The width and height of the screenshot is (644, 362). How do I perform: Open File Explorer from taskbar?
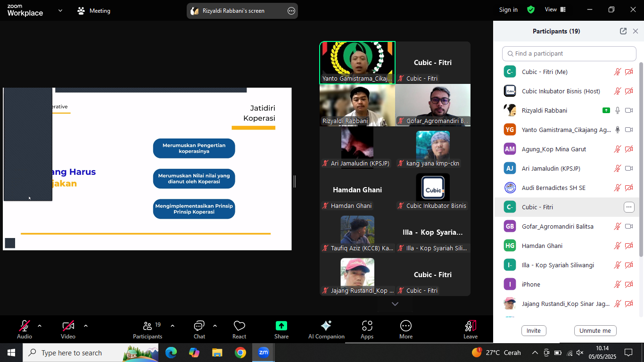point(217,353)
